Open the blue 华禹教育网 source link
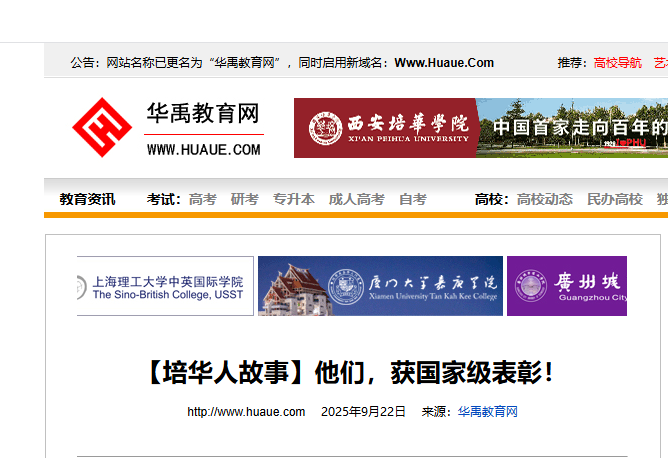The image size is (668, 458). point(488,412)
